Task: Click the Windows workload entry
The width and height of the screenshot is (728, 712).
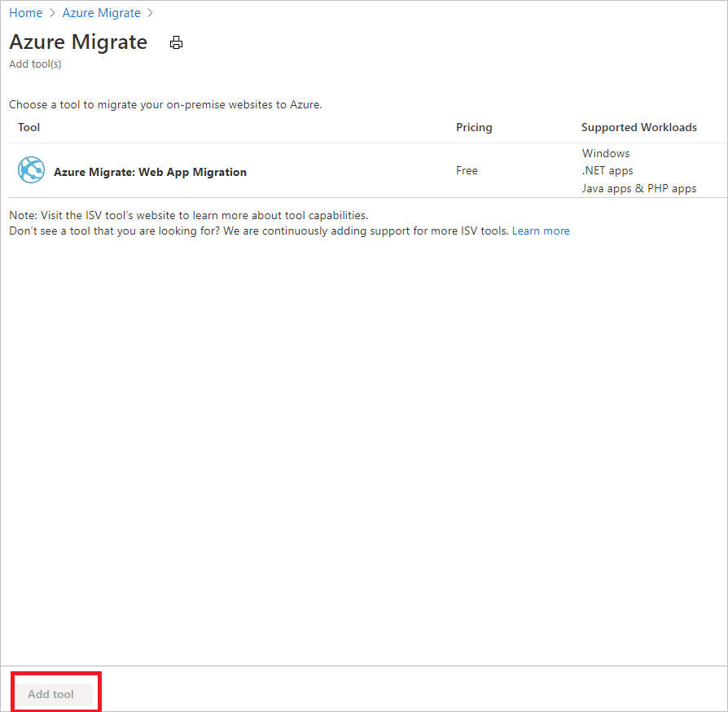Action: pos(606,153)
